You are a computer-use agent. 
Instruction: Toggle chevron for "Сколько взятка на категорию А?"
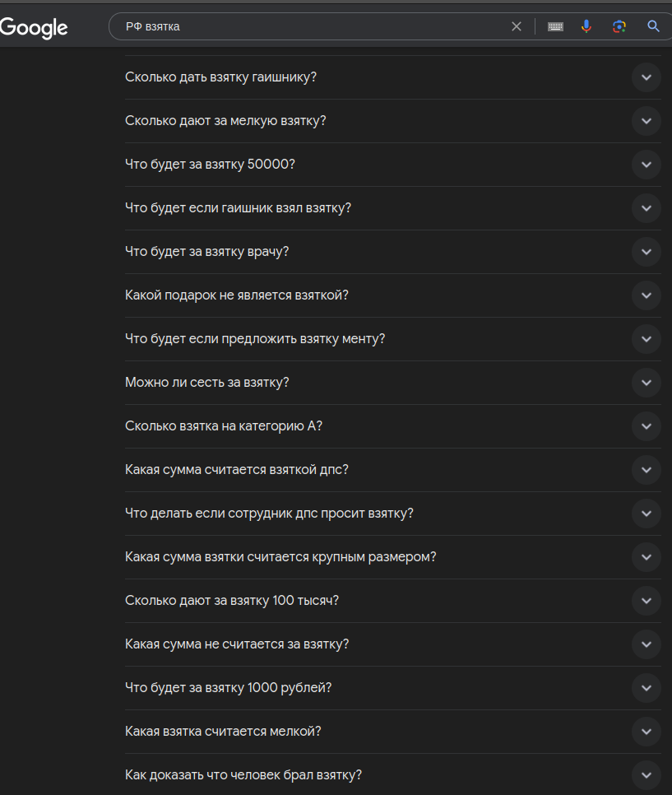(x=647, y=426)
